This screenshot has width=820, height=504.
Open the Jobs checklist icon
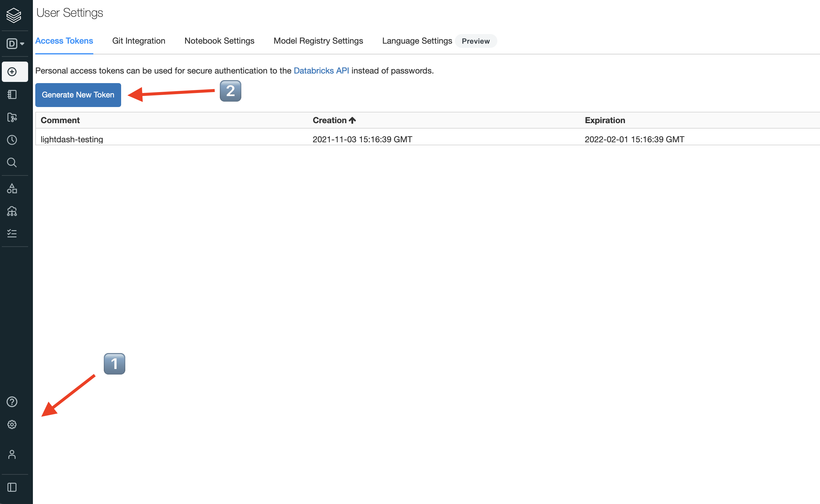click(12, 233)
